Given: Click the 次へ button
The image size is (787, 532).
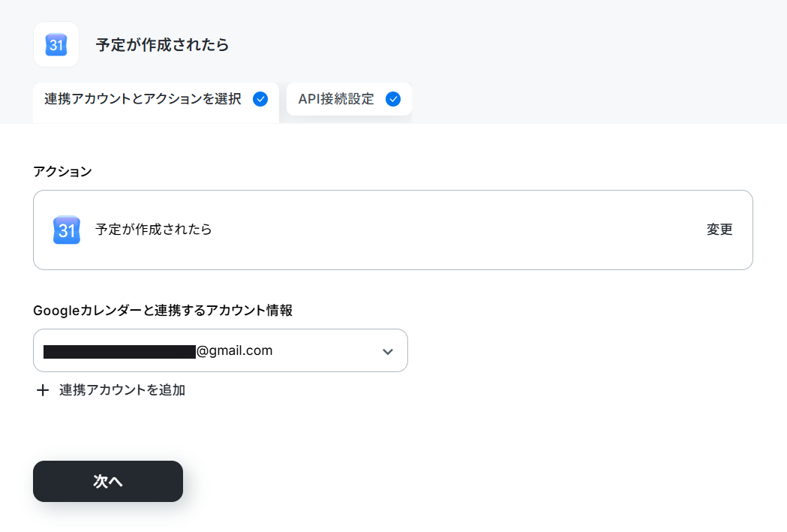Looking at the screenshot, I should (108, 481).
